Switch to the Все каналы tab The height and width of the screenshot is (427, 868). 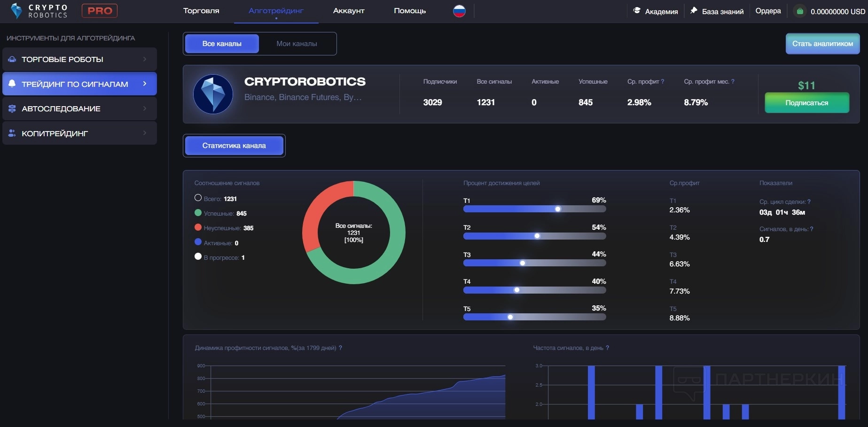tap(222, 44)
